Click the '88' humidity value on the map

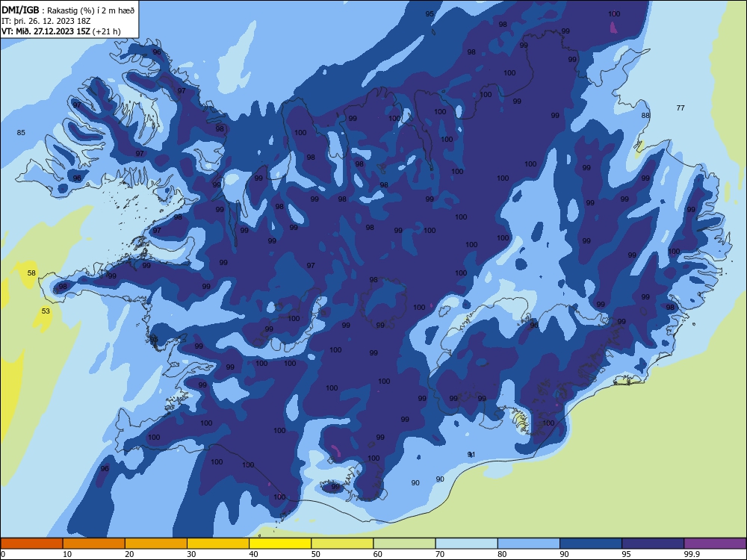(x=645, y=115)
